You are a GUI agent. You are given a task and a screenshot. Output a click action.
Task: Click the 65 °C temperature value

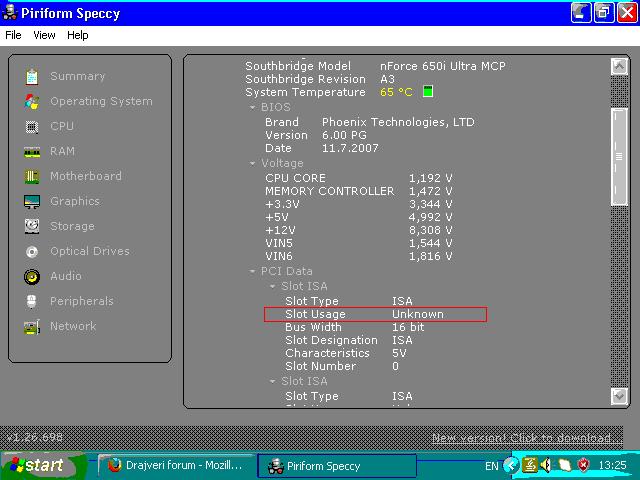pyautogui.click(x=396, y=92)
